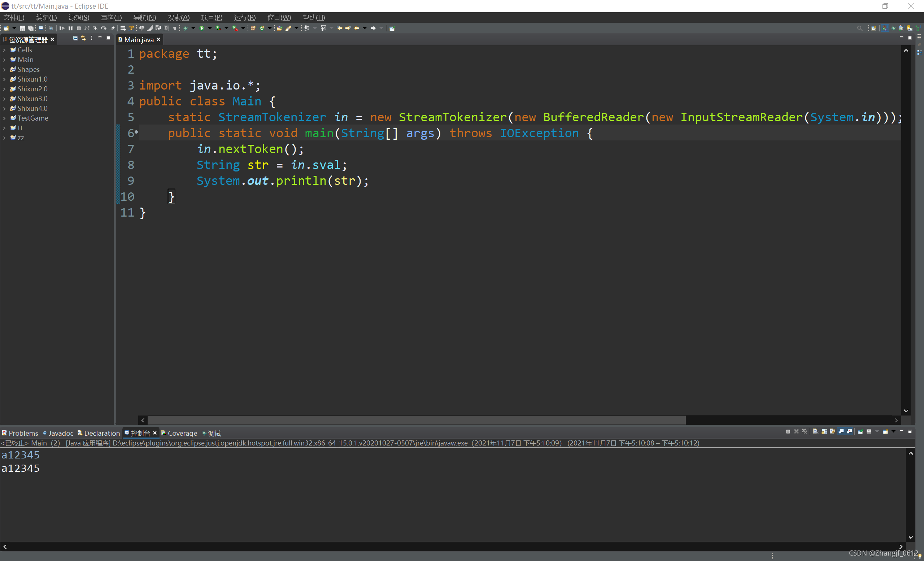Save all open files with Save All icon

point(31,28)
